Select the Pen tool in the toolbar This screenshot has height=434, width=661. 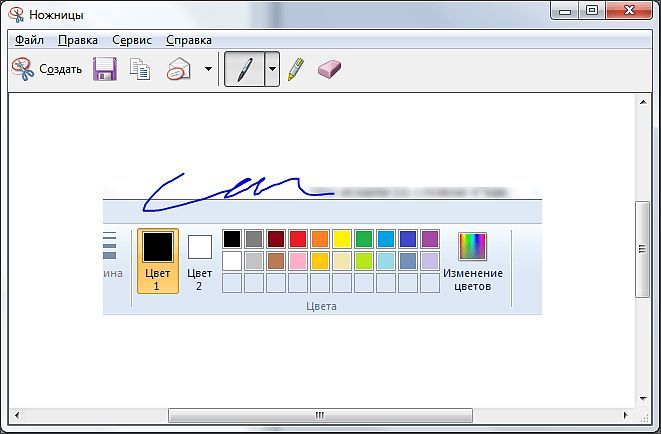pos(245,69)
